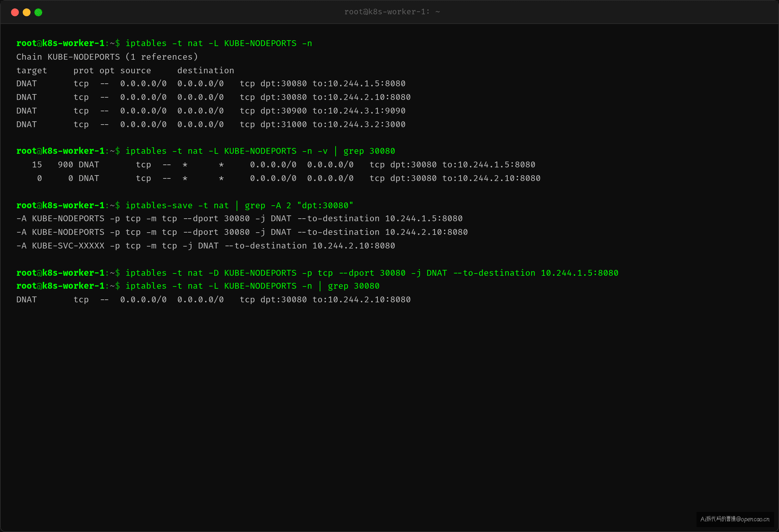Select the final DNAT output line at bottom
The image size is (779, 532).
coord(214,300)
